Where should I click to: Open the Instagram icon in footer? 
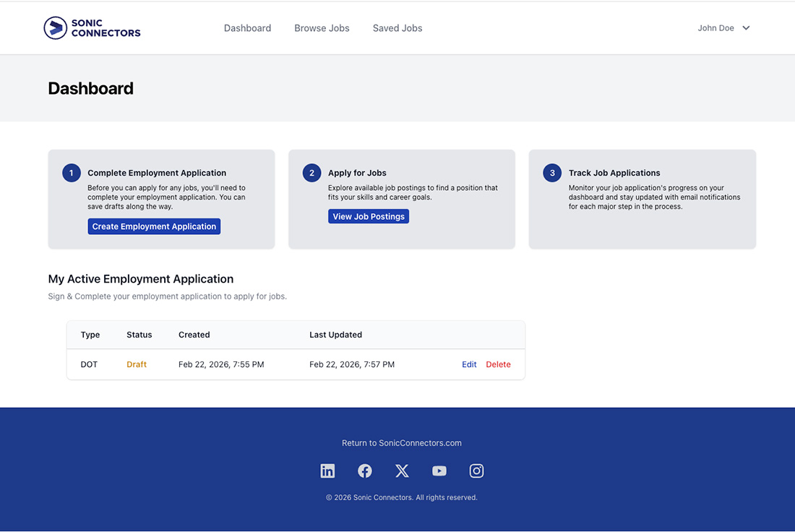click(x=476, y=471)
